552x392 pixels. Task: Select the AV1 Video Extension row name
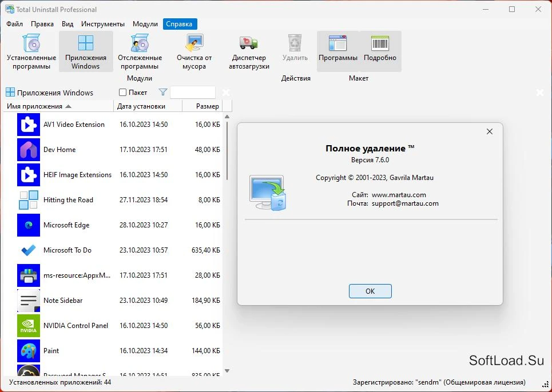pyautogui.click(x=74, y=125)
